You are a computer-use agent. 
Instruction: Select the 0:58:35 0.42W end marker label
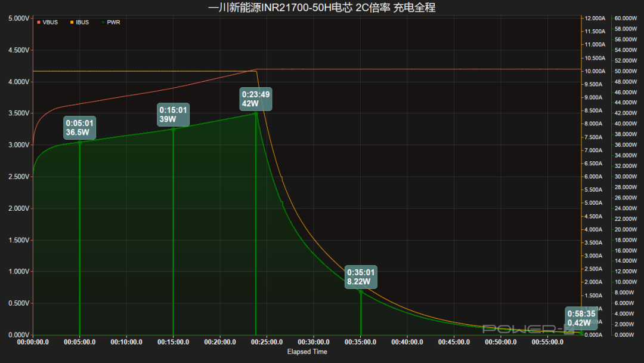tap(581, 318)
